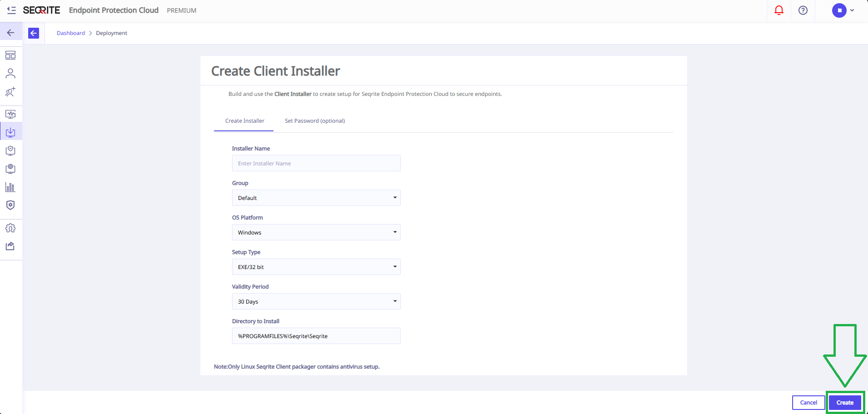The image size is (868, 414).
Task: Click the Deployment breadcrumb
Action: click(x=112, y=33)
